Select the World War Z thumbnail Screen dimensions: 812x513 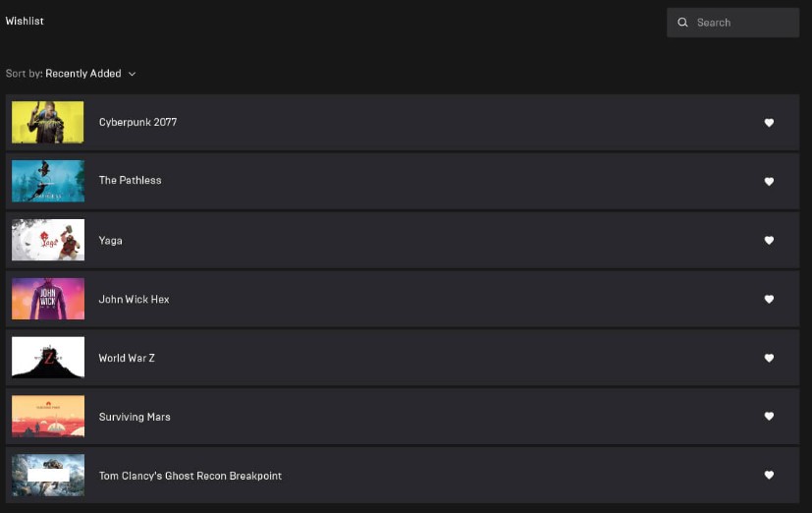pos(48,358)
